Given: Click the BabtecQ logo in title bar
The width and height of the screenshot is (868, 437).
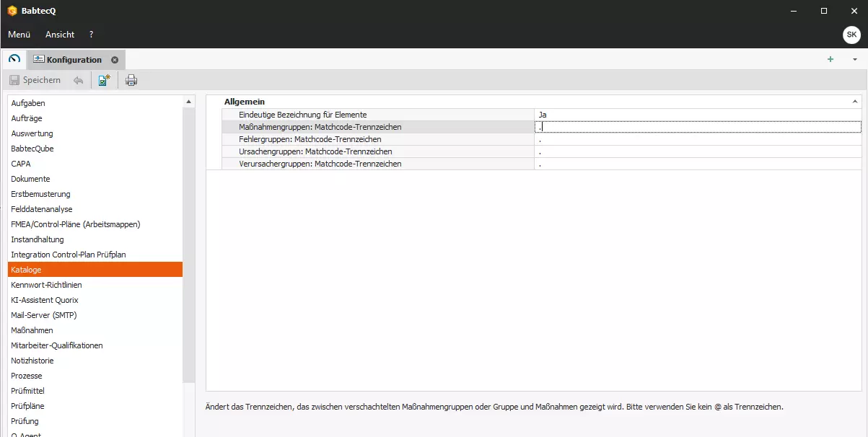Looking at the screenshot, I should (x=12, y=11).
